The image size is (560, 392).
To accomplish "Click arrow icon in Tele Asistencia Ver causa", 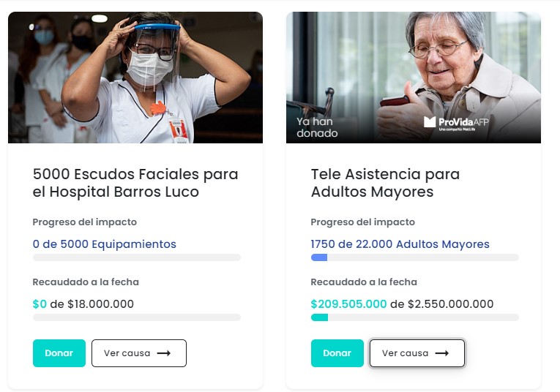I will click(x=442, y=353).
